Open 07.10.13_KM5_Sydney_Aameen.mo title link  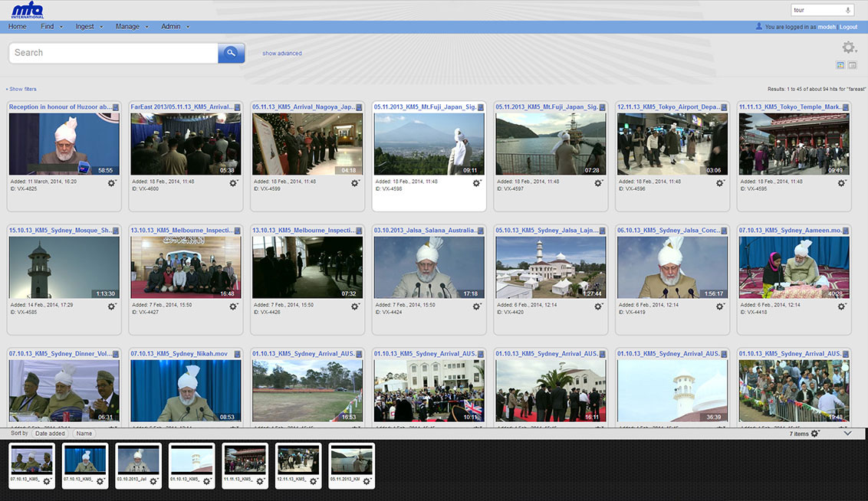tap(790, 231)
